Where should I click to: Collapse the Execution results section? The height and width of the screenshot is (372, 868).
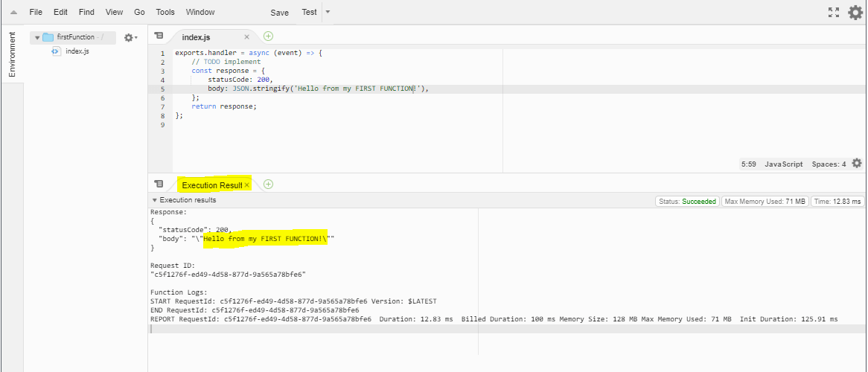[x=154, y=200]
